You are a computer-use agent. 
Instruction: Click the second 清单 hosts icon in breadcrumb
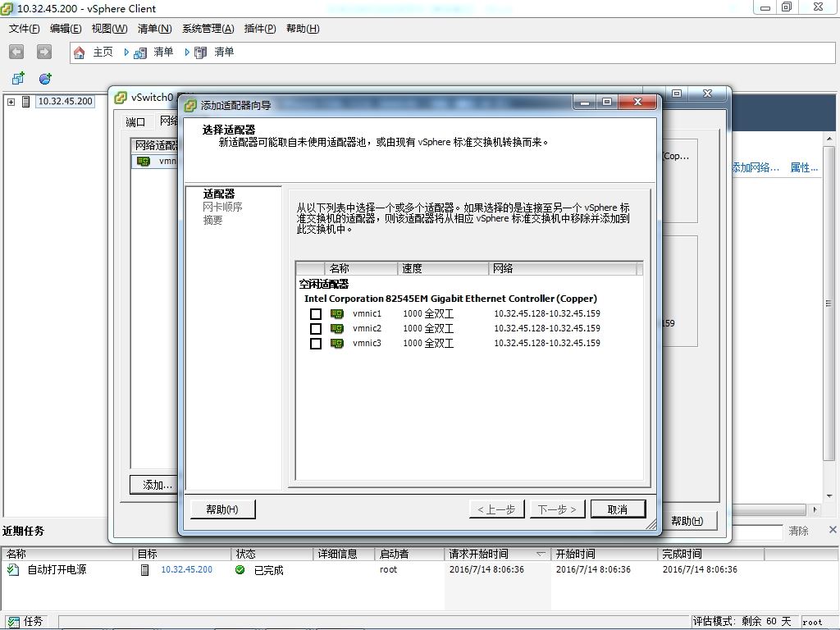click(x=200, y=52)
